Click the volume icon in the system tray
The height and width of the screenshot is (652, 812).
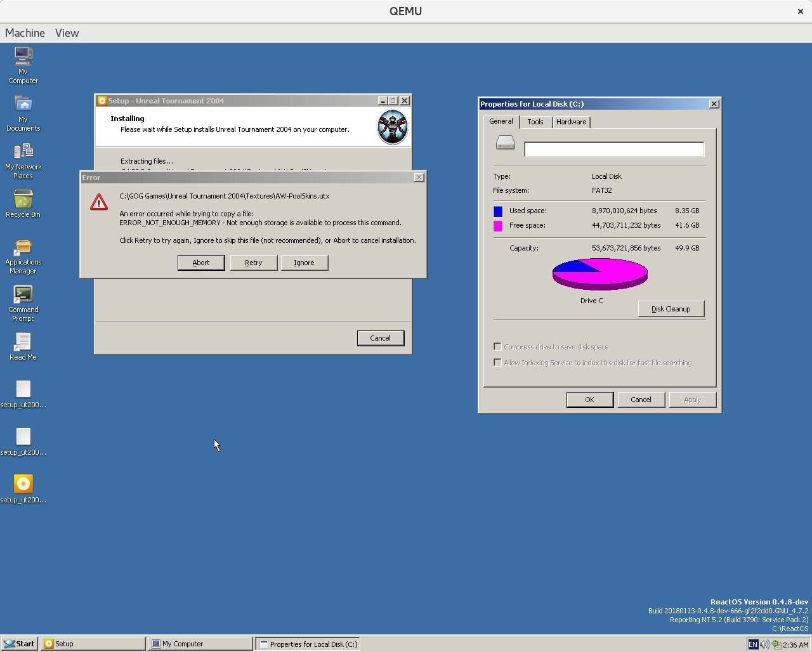click(x=764, y=644)
